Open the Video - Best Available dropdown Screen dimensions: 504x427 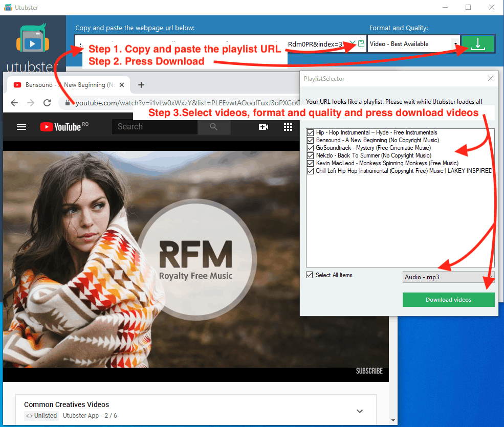(414, 43)
